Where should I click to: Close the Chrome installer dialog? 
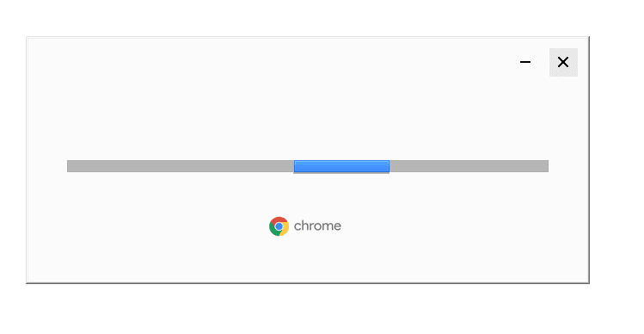pos(563,62)
